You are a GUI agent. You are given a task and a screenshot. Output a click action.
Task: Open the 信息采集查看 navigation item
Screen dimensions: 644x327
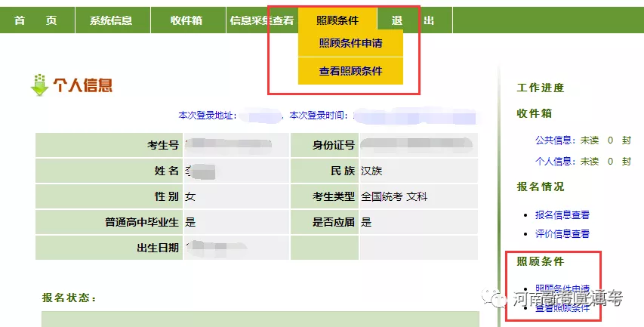261,20
